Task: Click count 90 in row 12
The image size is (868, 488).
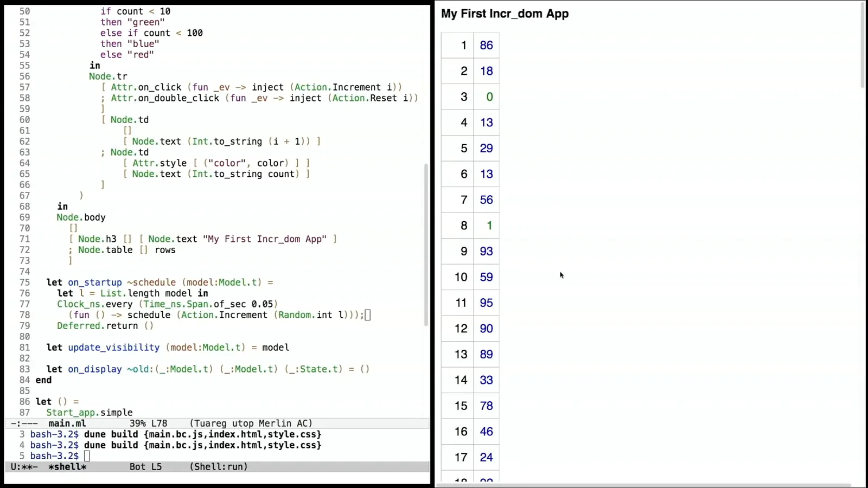Action: pos(486,329)
